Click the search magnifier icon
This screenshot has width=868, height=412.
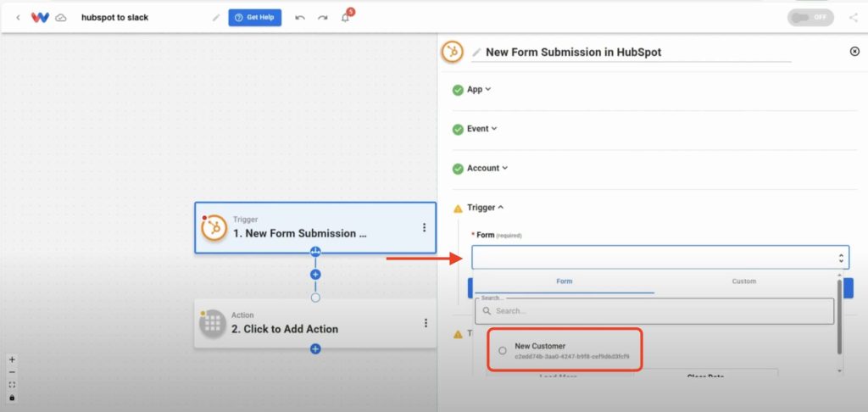click(487, 311)
